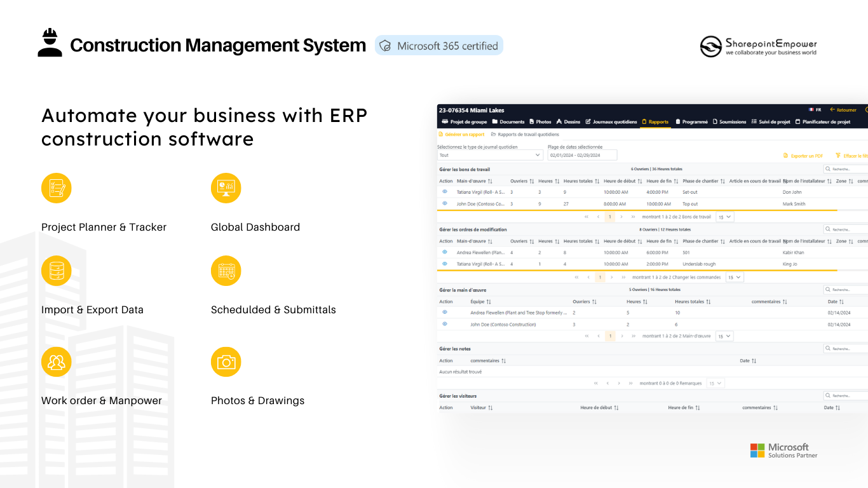Click the Photos & Drawings camera icon
Viewport: 868px width, 488px height.
coord(226,362)
